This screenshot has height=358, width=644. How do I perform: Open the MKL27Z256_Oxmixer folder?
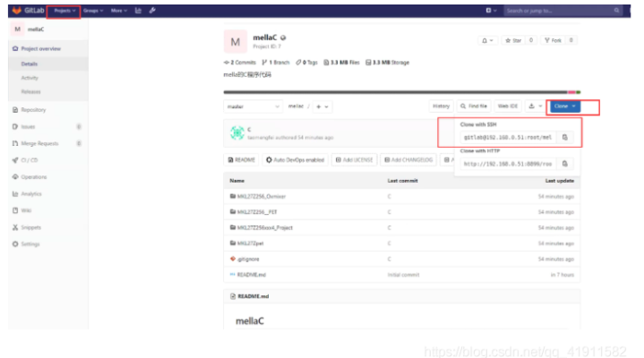tap(262, 197)
